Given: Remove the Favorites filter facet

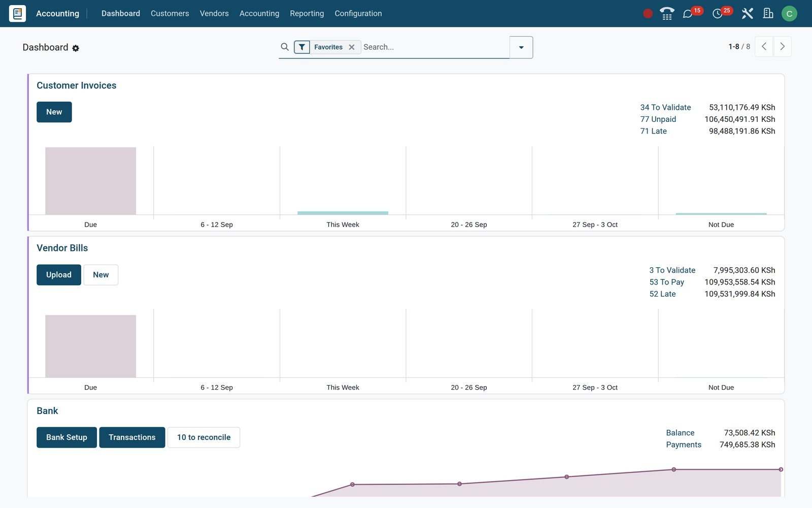Looking at the screenshot, I should click(x=352, y=47).
